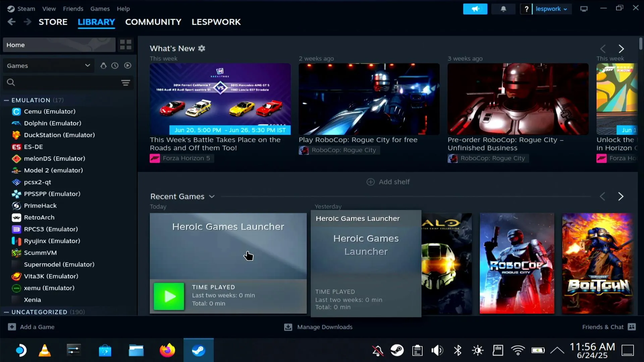Open the Games type dropdown

point(49,66)
